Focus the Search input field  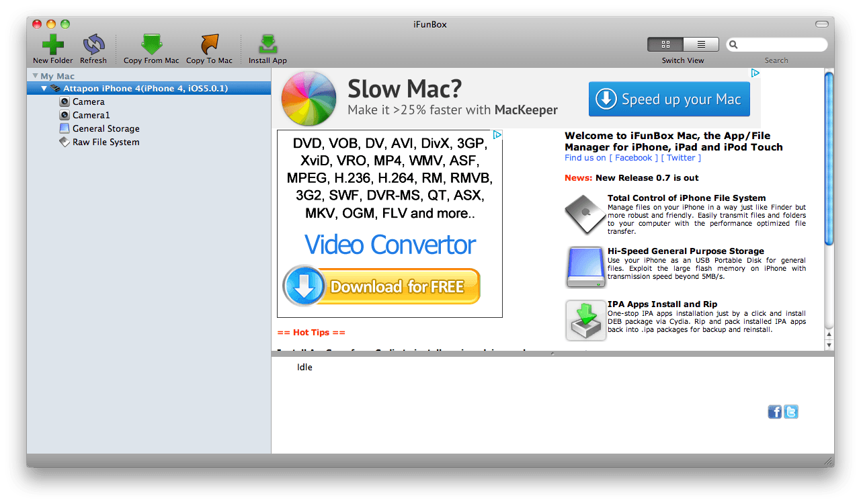[776, 44]
